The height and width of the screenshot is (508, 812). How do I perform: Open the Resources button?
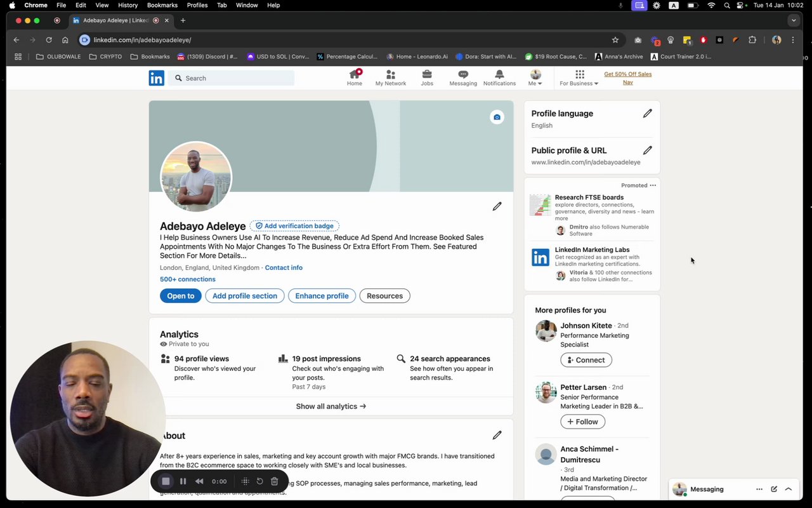(x=384, y=296)
